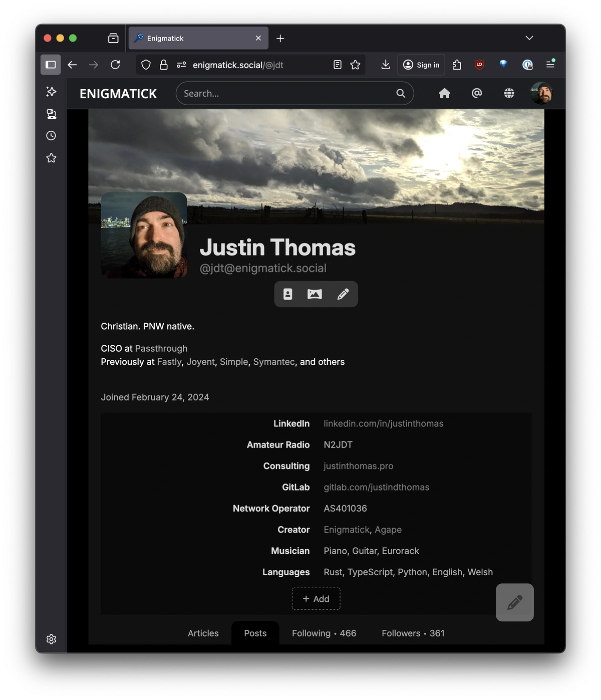Bookmark page with the star icon
Screen dimensions: 601x700
[355, 65]
